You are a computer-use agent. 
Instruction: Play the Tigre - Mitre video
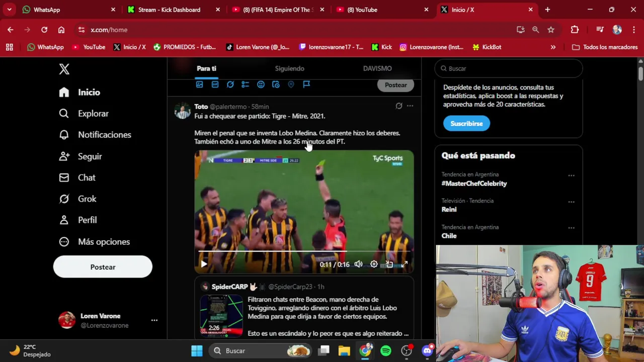coord(204,264)
